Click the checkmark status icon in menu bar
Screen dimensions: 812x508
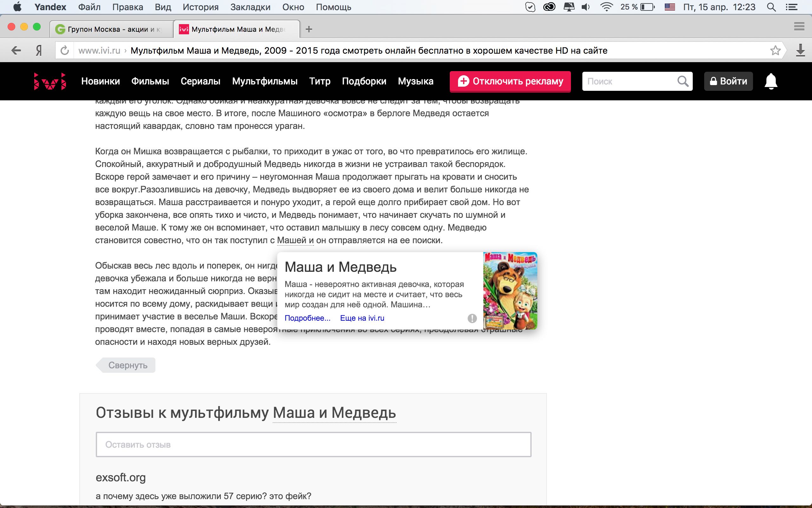click(x=530, y=7)
